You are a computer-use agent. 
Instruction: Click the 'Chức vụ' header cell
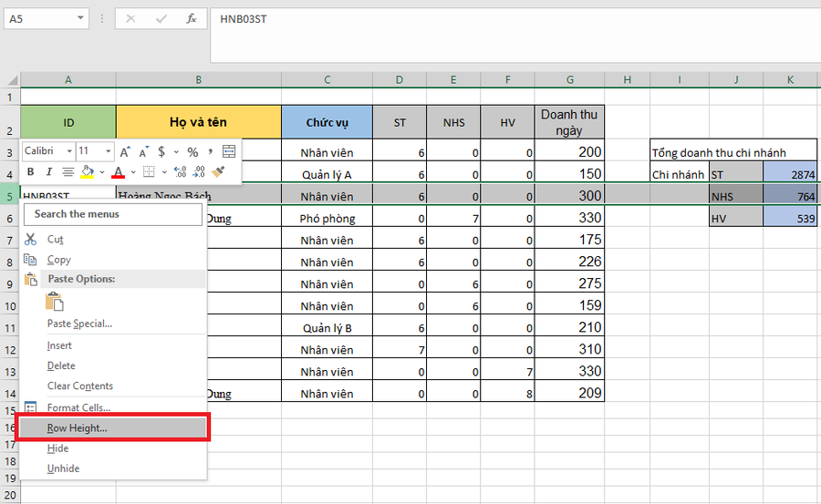pos(327,122)
